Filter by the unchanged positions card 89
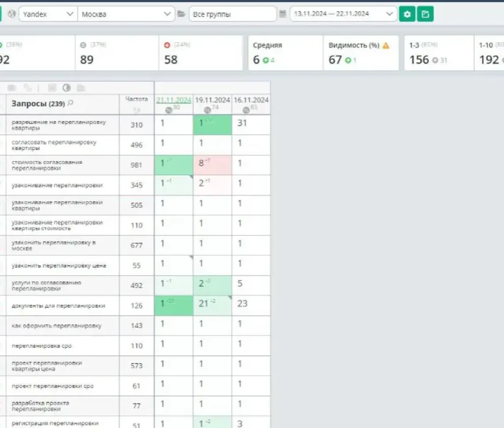 (x=117, y=53)
